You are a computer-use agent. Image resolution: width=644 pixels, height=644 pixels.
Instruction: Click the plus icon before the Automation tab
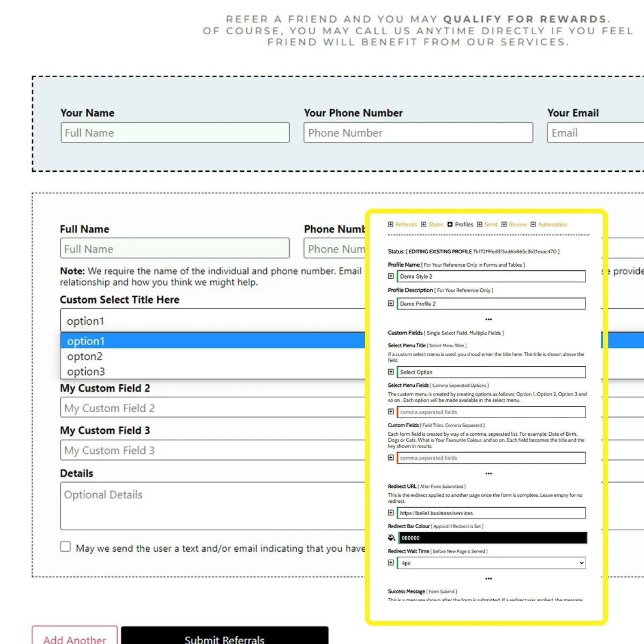coord(533,224)
